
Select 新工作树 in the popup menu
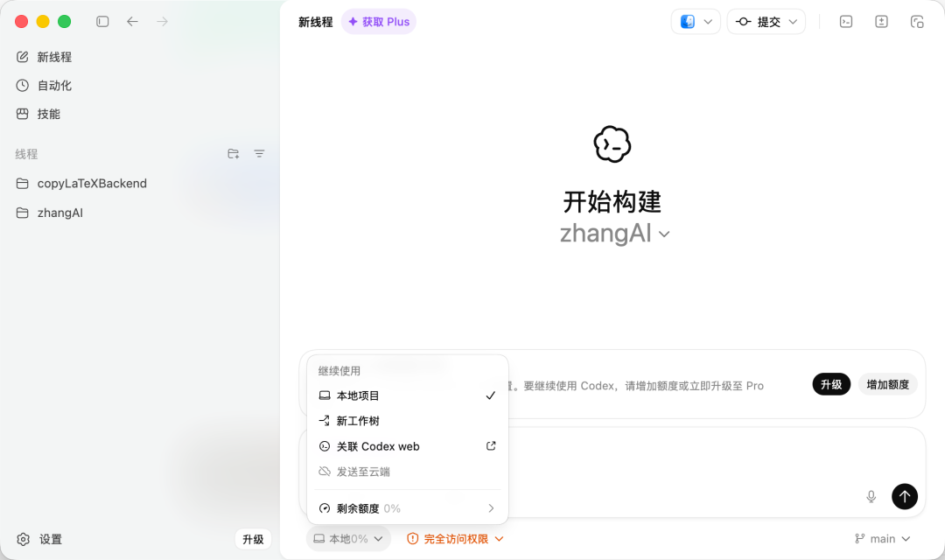coord(408,421)
